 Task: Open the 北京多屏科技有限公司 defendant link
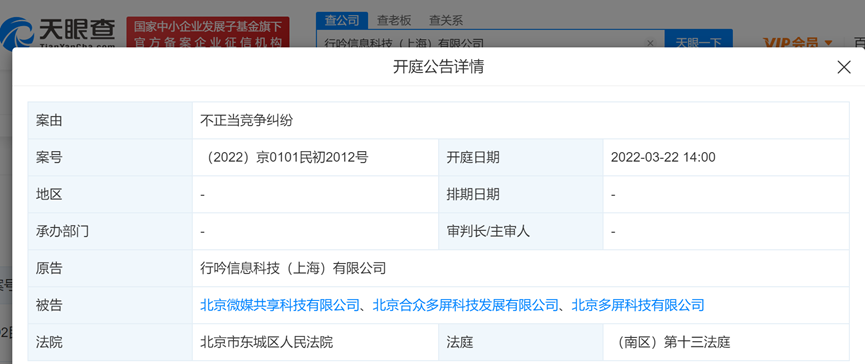click(x=638, y=305)
